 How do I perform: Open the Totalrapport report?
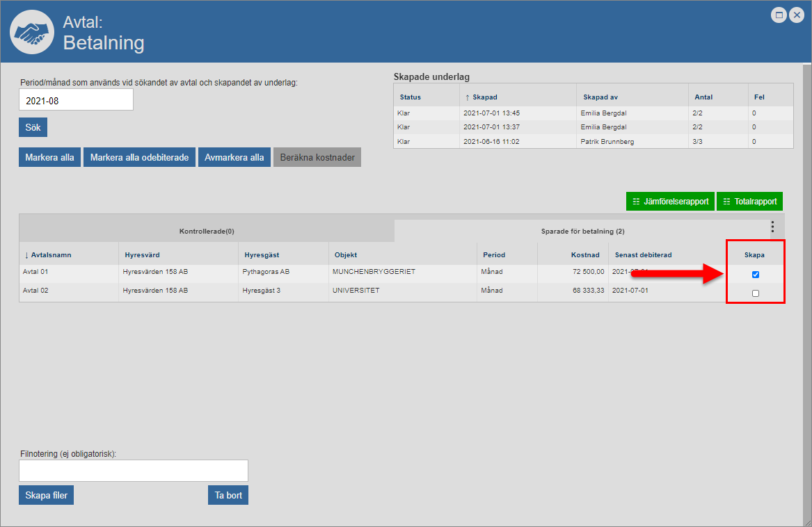click(x=749, y=202)
